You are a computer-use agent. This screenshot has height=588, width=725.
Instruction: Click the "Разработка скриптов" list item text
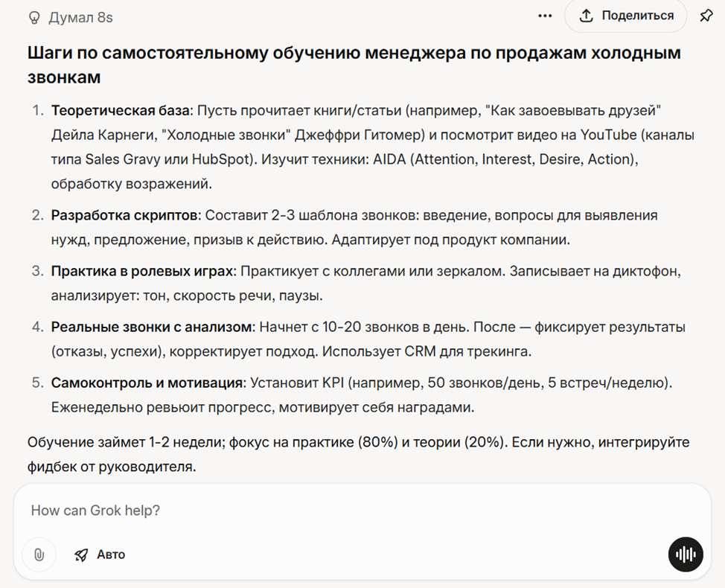[x=125, y=215]
